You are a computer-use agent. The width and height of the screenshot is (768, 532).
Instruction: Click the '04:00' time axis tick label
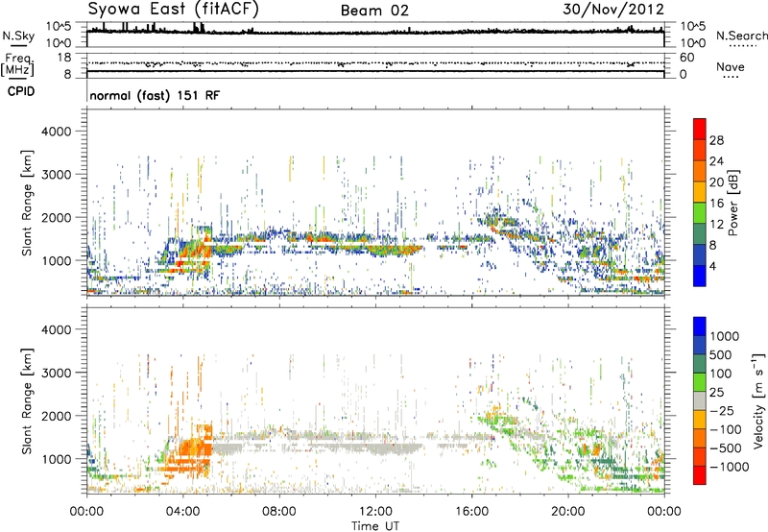point(182,512)
